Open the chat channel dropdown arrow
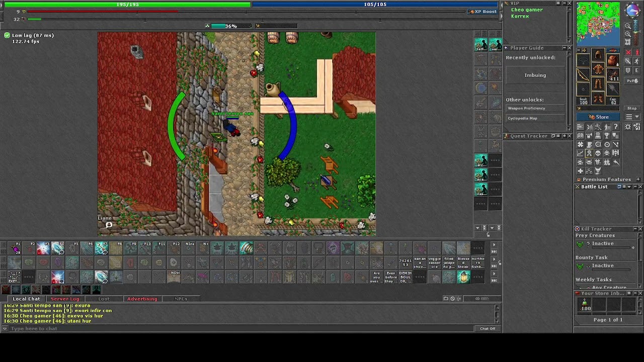The height and width of the screenshot is (362, 644). [5, 328]
